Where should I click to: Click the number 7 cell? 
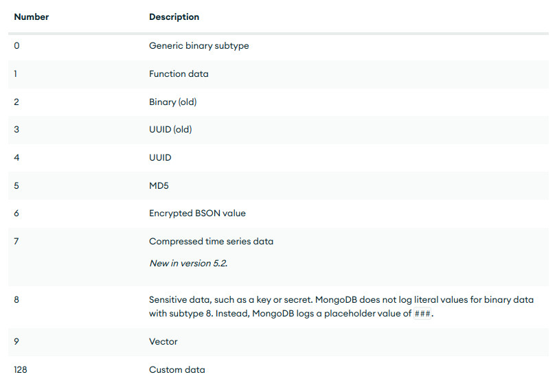16,242
